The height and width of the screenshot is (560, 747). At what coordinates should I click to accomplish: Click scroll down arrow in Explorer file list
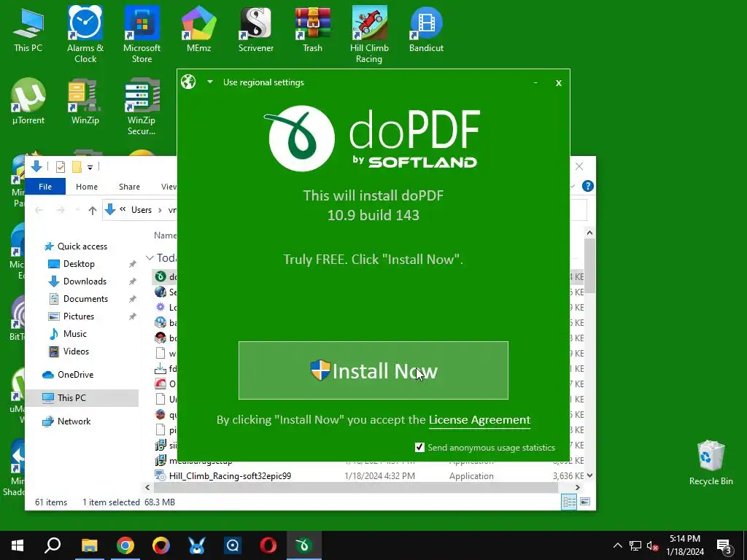(589, 475)
